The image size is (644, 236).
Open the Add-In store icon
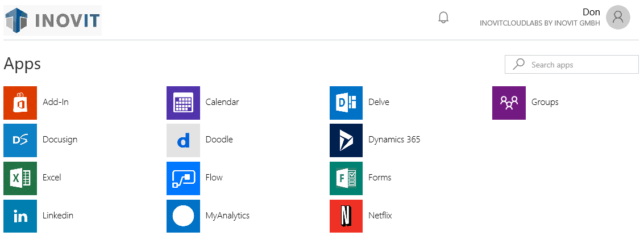[20, 103]
